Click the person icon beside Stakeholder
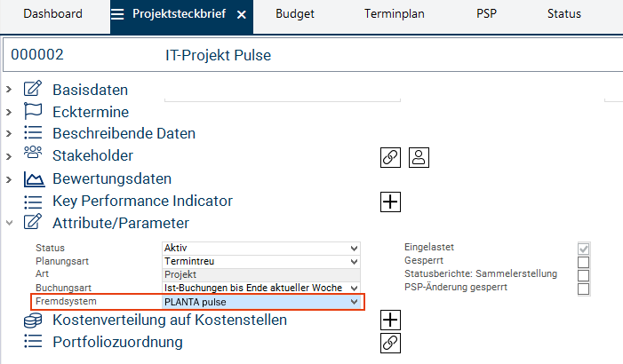 pos(419,158)
